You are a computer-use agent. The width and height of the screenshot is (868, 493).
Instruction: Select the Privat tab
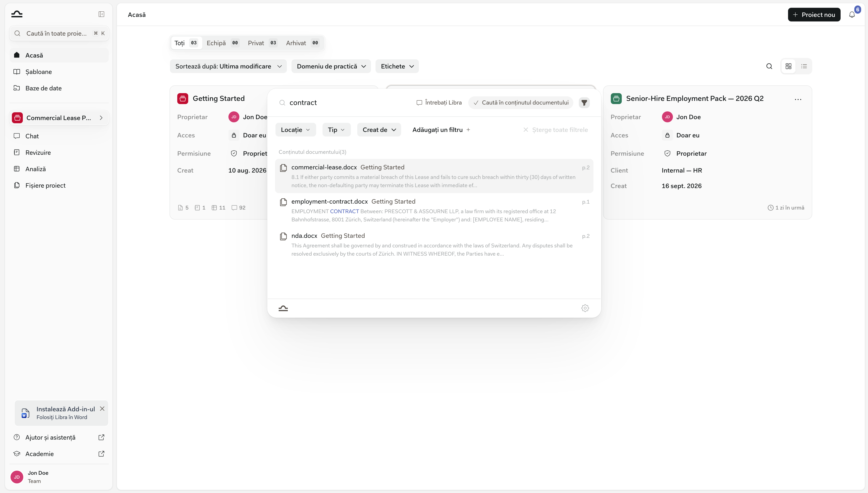click(x=262, y=43)
